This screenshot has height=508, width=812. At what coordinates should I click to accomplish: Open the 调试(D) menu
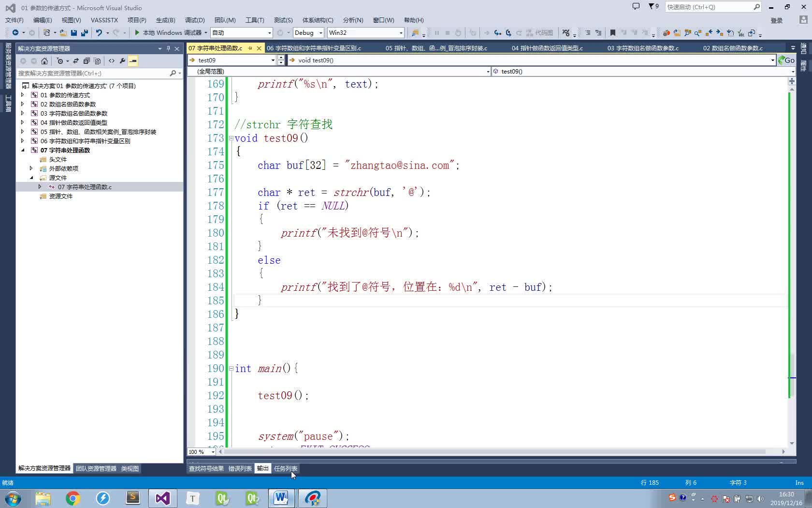click(195, 20)
